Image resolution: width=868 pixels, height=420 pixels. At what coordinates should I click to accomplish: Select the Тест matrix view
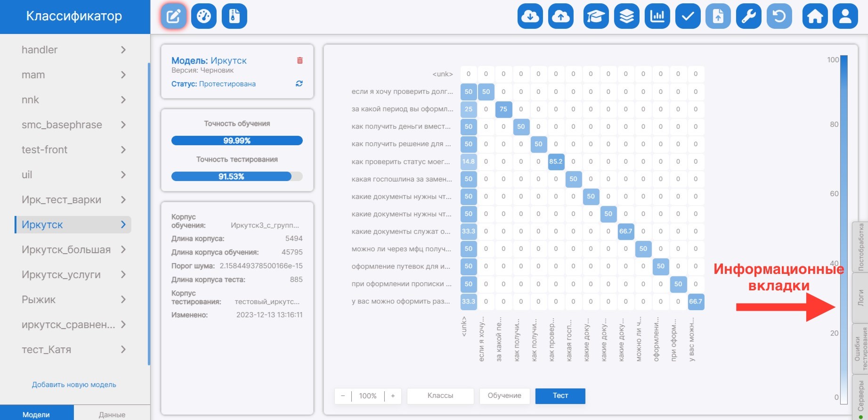(x=560, y=396)
